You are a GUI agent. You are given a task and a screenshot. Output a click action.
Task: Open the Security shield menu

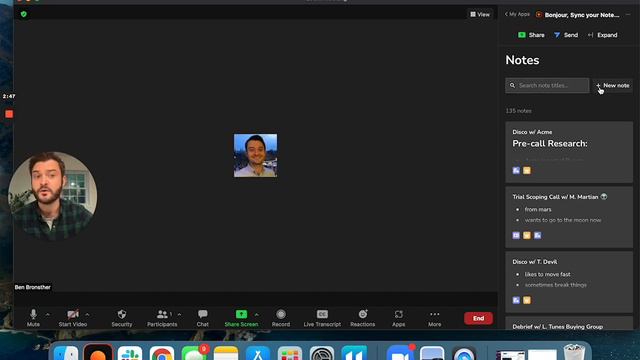point(122,318)
